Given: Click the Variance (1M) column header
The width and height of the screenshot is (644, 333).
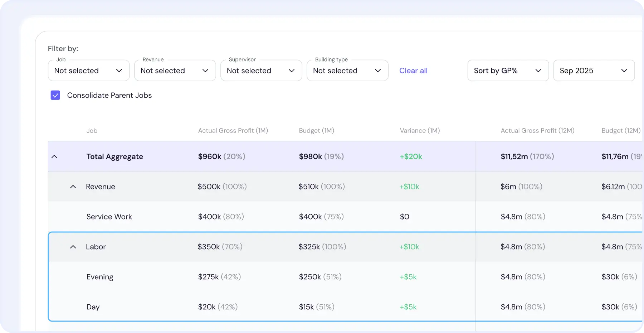Looking at the screenshot, I should 420,131.
